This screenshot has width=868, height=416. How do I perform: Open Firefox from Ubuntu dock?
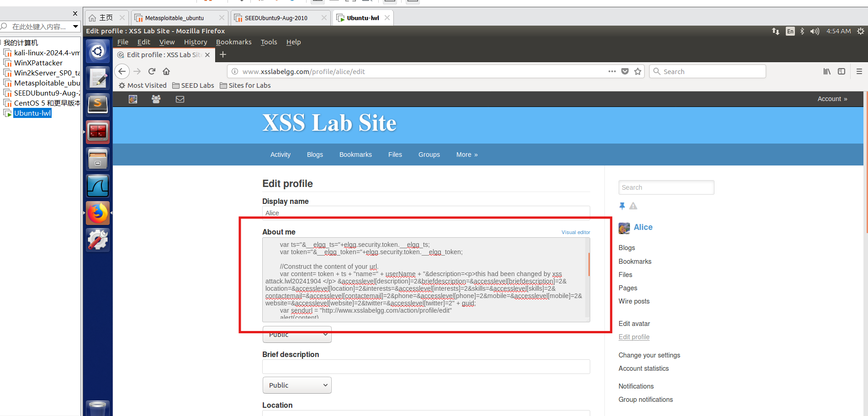[98, 213]
